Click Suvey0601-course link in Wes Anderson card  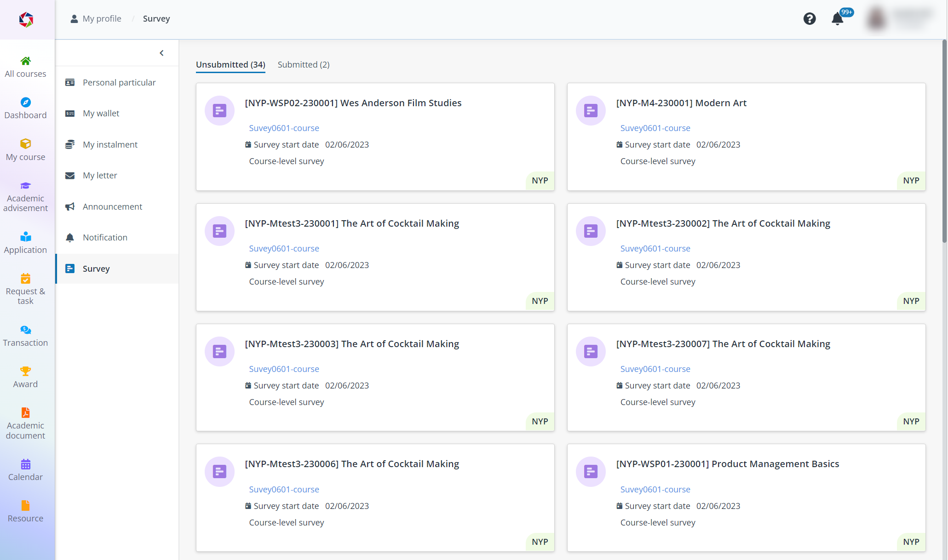(x=284, y=128)
